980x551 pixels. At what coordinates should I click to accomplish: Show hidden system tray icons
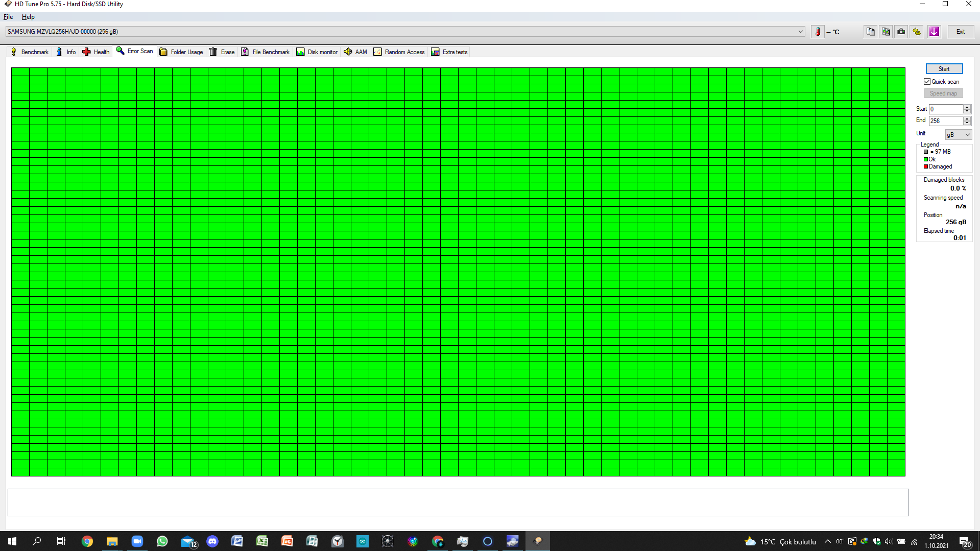828,541
